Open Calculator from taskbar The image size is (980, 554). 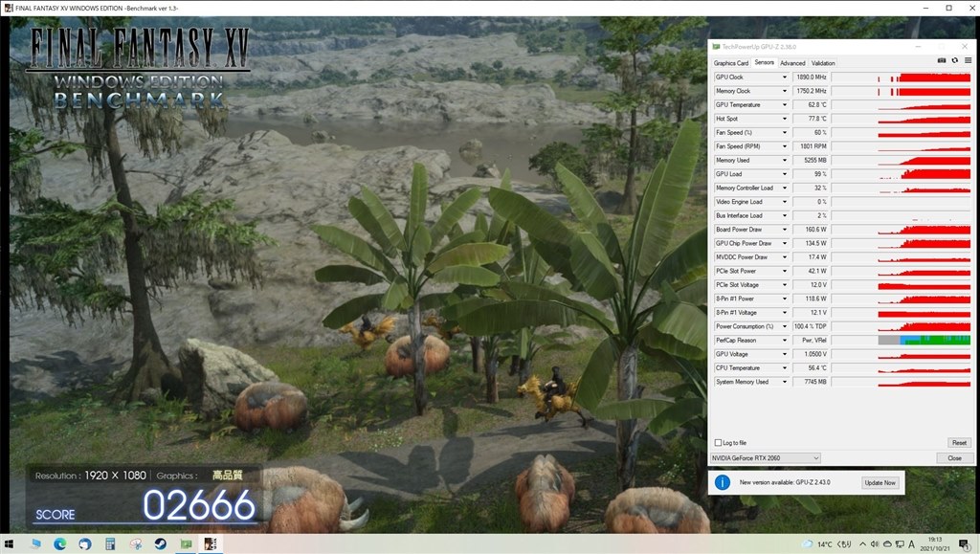pyautogui.click(x=110, y=544)
